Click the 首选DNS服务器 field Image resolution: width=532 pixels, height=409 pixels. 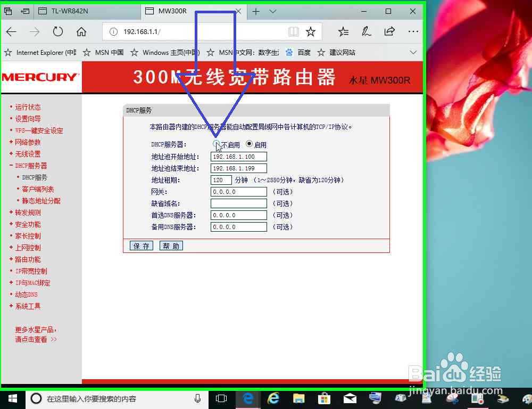[239, 215]
